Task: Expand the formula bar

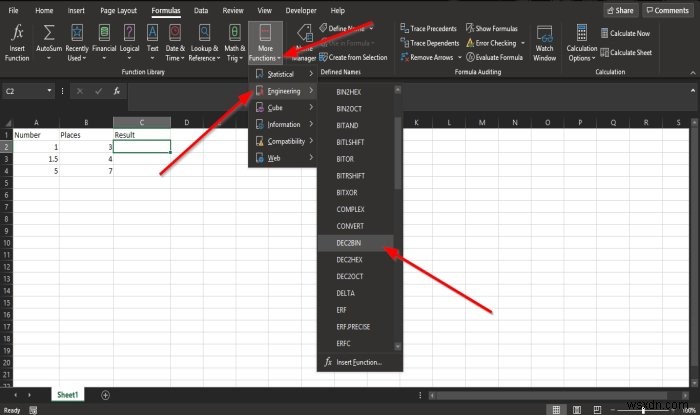Action: [692, 91]
